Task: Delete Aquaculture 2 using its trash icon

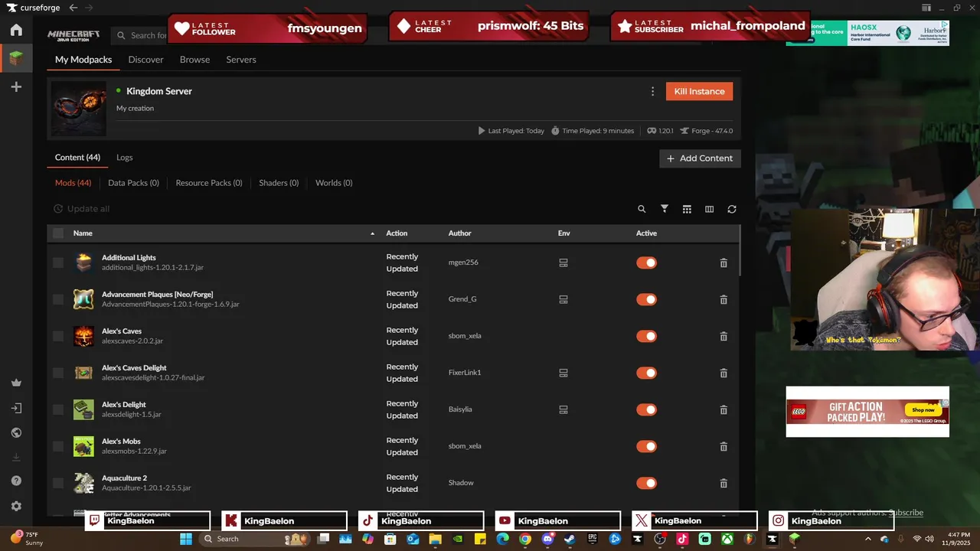Action: tap(724, 483)
